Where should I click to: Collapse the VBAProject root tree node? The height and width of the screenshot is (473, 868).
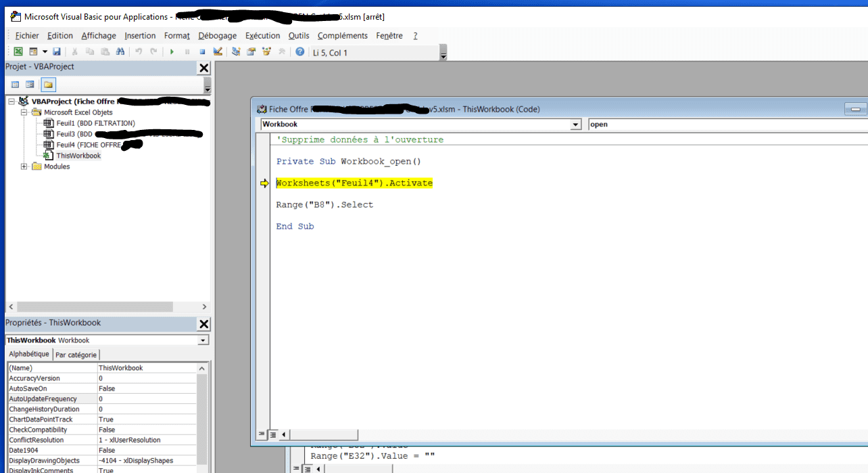11,102
